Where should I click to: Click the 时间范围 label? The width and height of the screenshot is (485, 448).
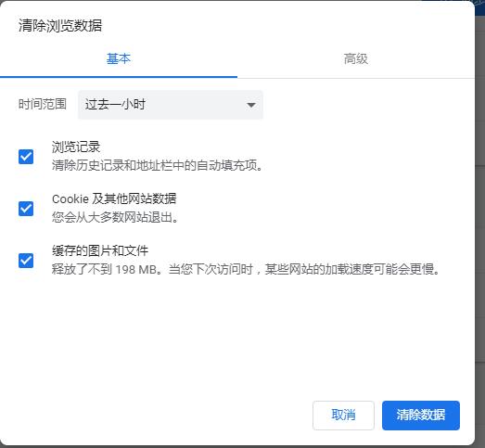pos(43,104)
